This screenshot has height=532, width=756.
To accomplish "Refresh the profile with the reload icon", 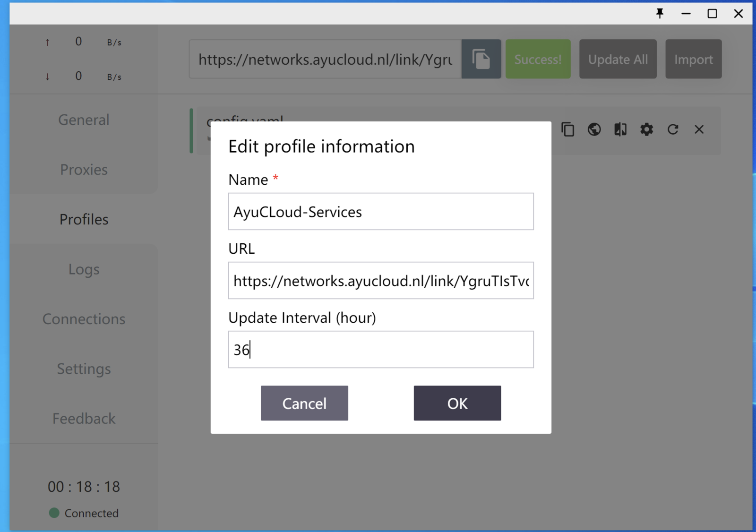I will 673,129.
